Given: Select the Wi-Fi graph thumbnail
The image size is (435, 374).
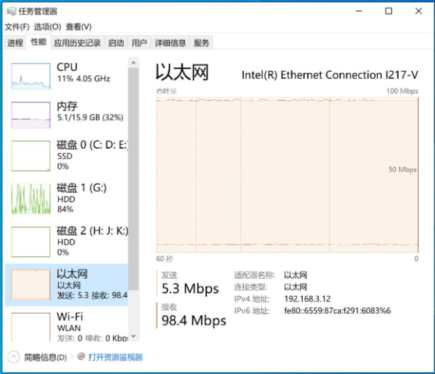Looking at the screenshot, I should click(x=31, y=327).
